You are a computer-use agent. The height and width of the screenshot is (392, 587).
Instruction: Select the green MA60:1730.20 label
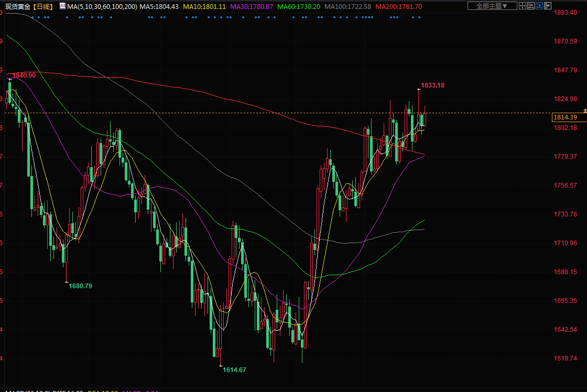(x=299, y=6)
